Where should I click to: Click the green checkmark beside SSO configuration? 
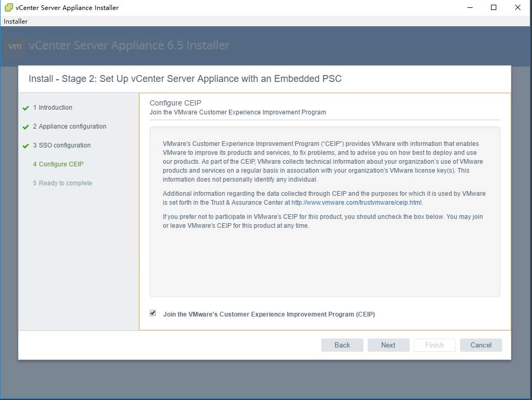[26, 146]
